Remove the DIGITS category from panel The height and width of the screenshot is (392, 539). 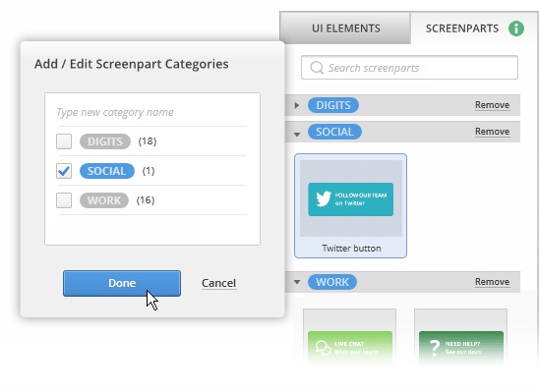[x=492, y=105]
